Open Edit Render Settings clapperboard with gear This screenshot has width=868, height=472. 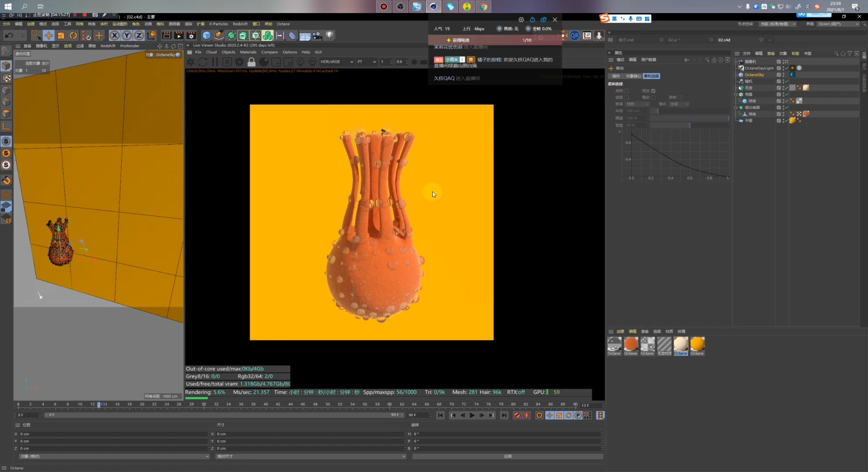191,35
